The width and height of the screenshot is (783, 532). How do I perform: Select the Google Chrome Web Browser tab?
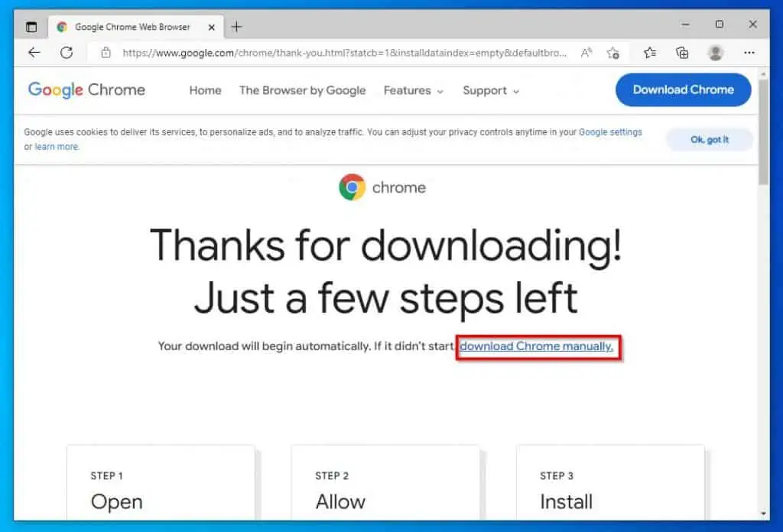click(136, 27)
